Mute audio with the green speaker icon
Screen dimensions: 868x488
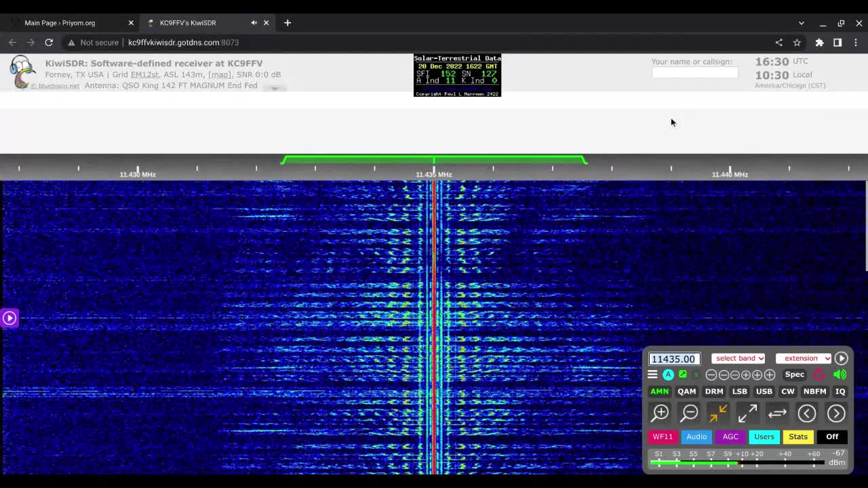pyautogui.click(x=840, y=374)
